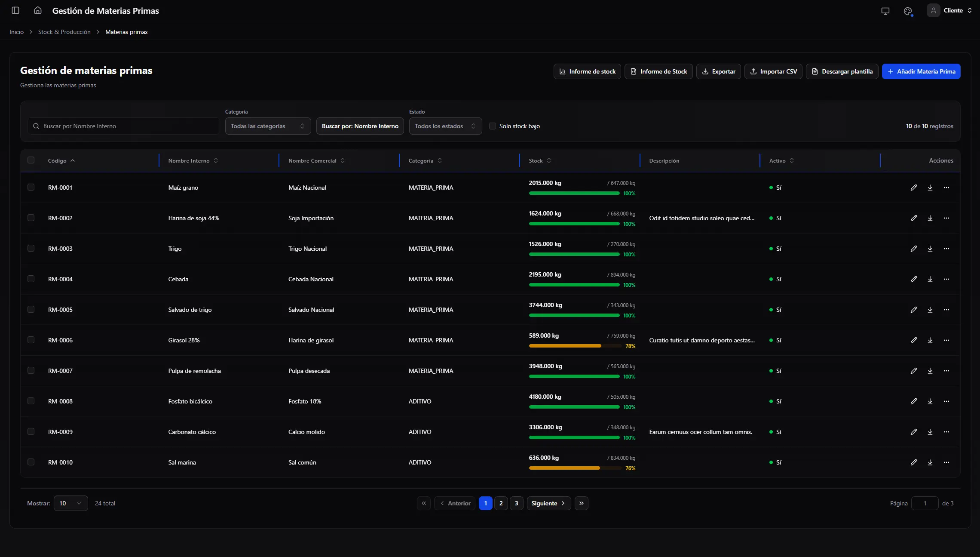
Task: Check the RM-0001 row checkbox
Action: [31, 187]
